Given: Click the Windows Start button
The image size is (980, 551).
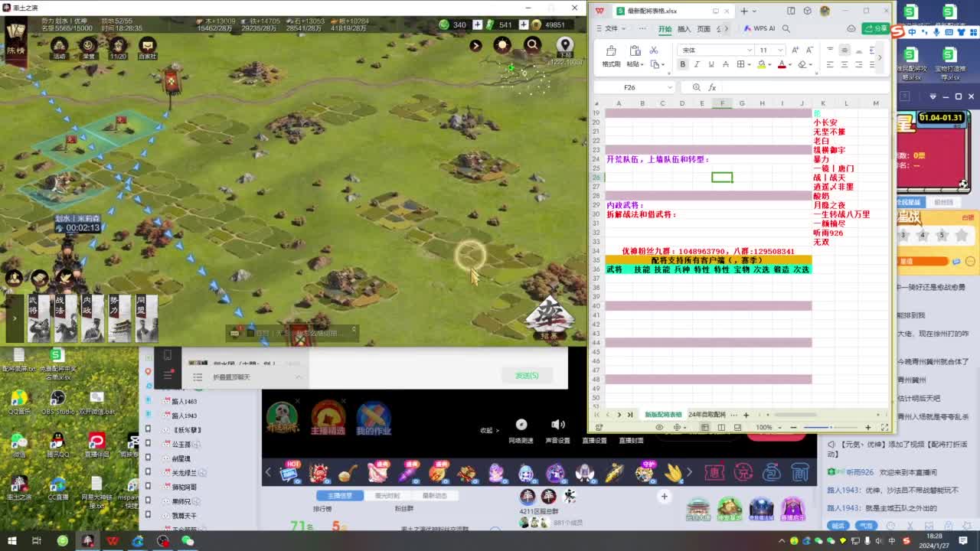Looking at the screenshot, I should [x=11, y=541].
